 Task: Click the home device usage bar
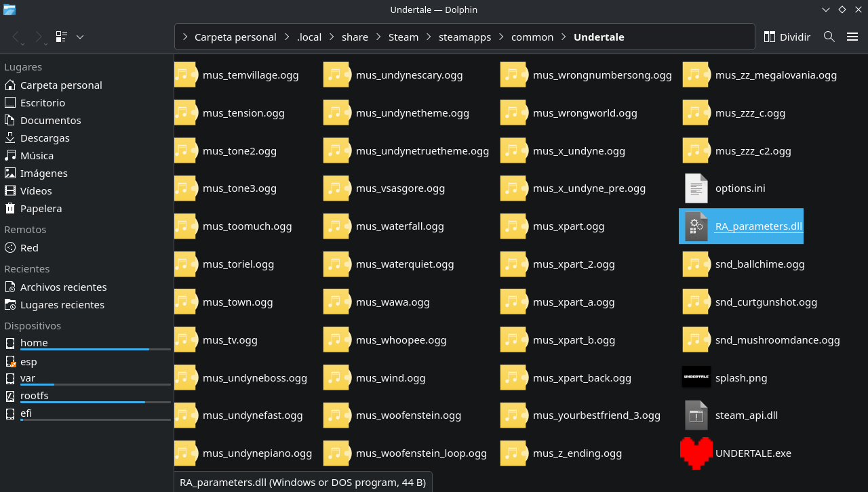96,349
